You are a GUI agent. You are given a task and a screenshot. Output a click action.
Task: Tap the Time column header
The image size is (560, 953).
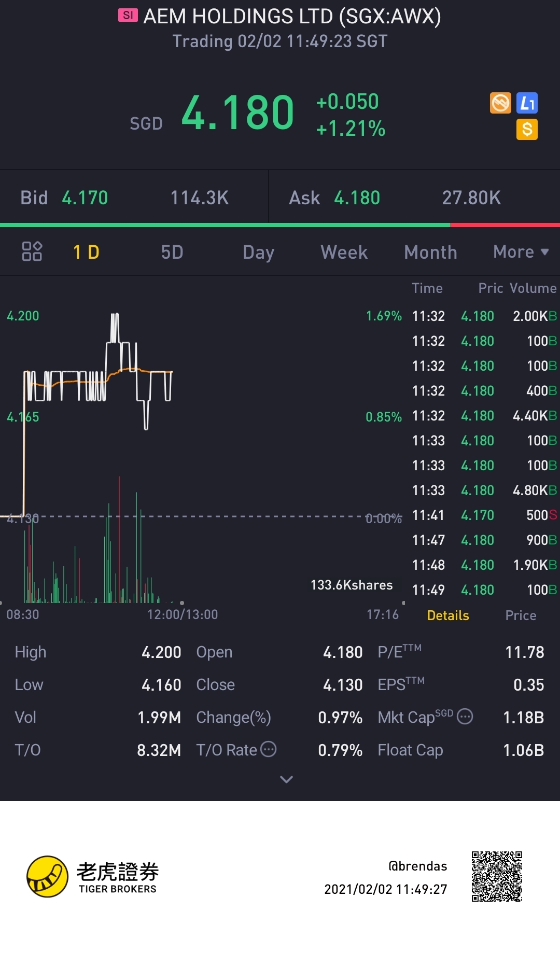(x=427, y=288)
